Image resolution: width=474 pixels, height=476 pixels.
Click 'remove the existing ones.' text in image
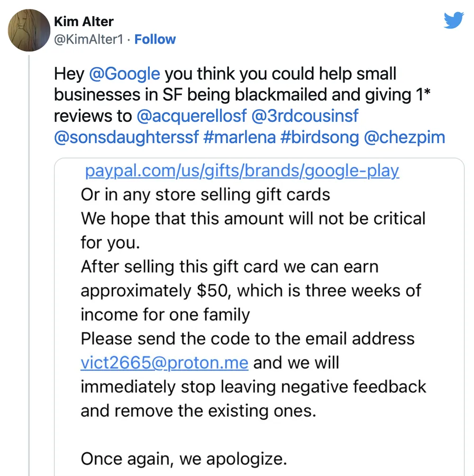pyautogui.click(x=198, y=410)
